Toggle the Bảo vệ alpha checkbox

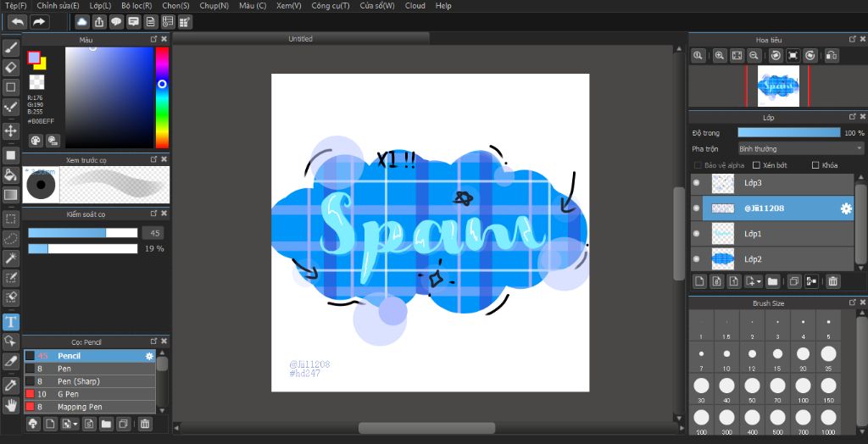coord(698,165)
